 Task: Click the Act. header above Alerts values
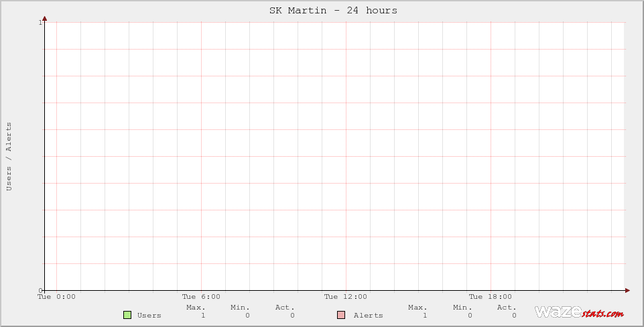(x=507, y=308)
